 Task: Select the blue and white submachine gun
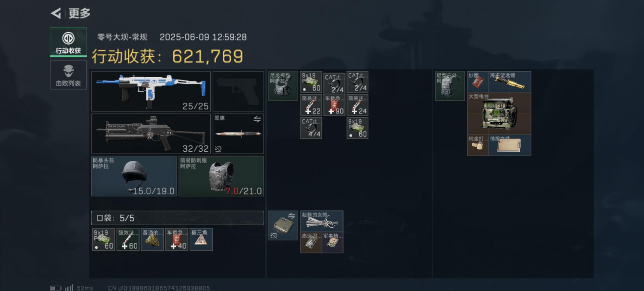(x=151, y=91)
